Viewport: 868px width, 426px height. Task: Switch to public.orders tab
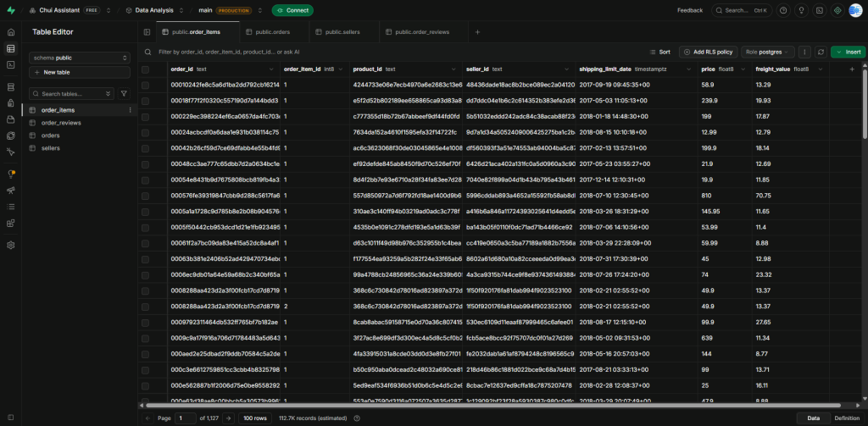click(x=274, y=32)
